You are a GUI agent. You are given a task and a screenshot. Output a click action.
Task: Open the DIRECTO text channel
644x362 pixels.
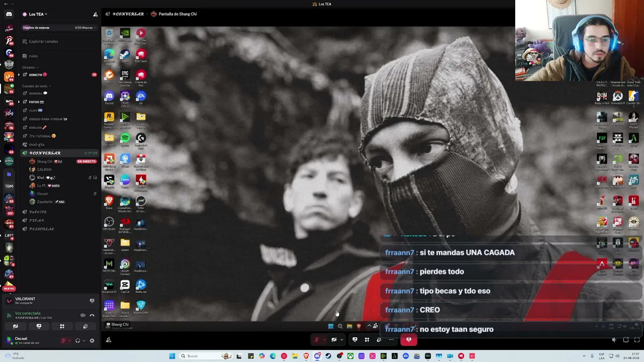pos(59,75)
